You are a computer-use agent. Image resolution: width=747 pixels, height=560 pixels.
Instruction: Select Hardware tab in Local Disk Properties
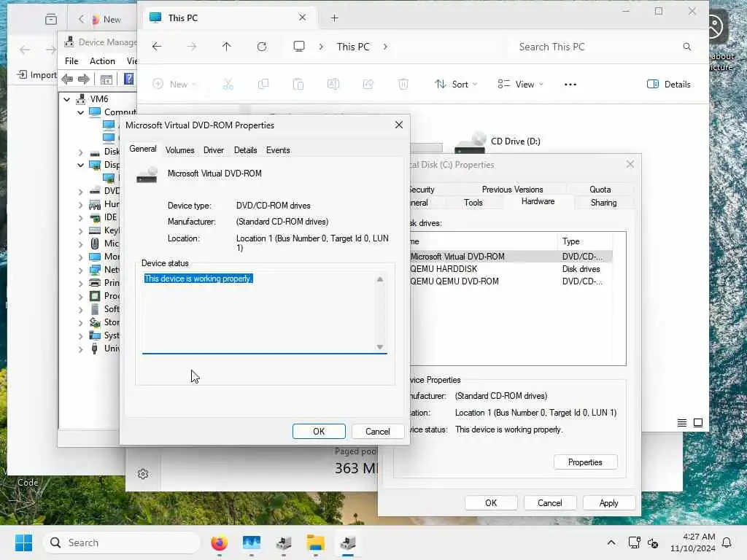538,201
